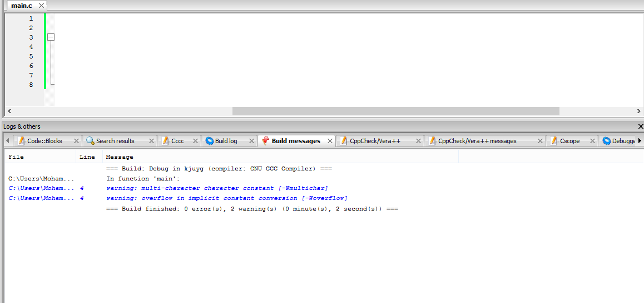
Task: Click the editor horizontal scrollbar thumb
Action: click(395, 111)
